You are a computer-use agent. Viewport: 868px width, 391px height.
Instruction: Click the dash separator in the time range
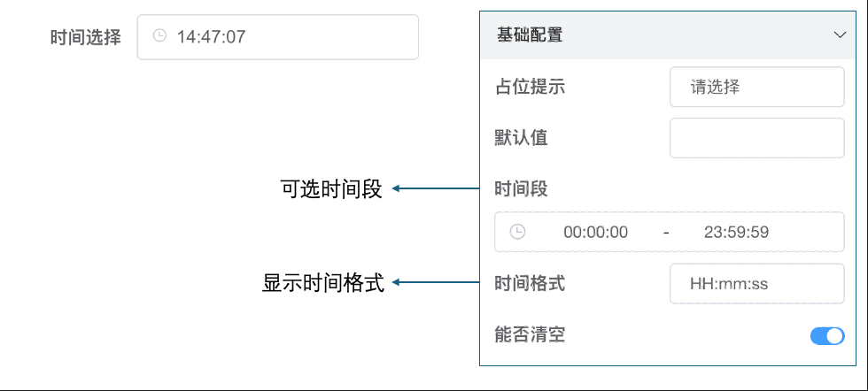(666, 232)
